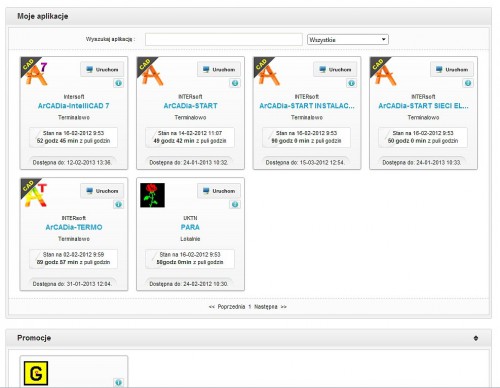Click the Moje aplikacje header
Screen dimensions: 500x388
43,16
